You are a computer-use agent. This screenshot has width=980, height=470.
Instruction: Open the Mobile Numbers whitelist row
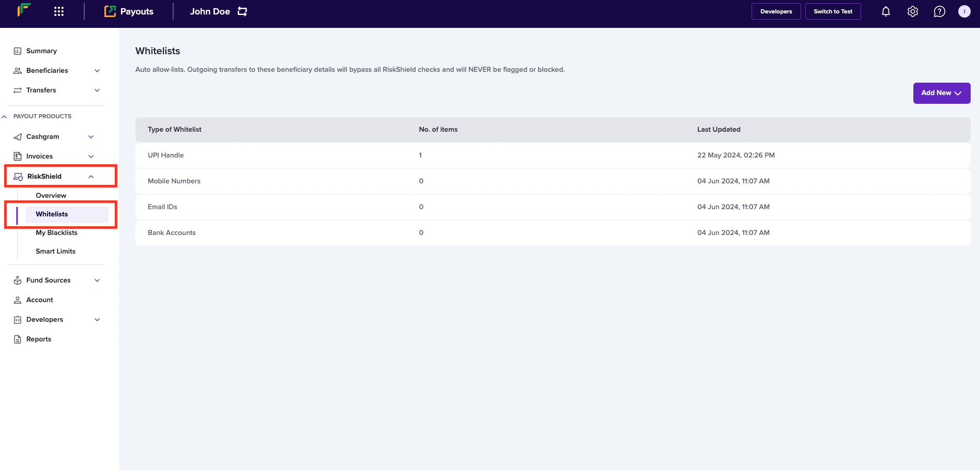pos(553,181)
